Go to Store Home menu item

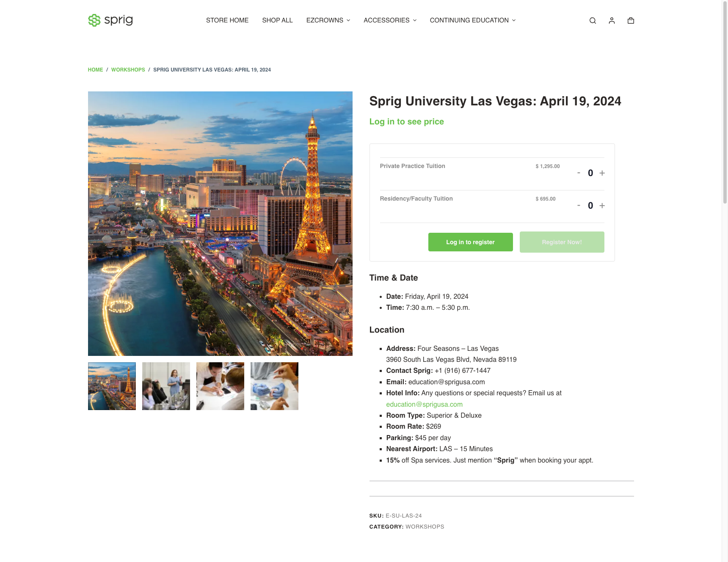coord(227,20)
